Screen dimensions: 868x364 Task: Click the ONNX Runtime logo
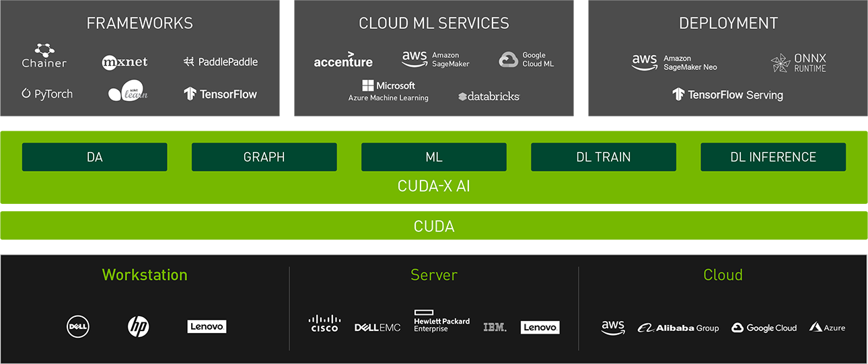798,63
